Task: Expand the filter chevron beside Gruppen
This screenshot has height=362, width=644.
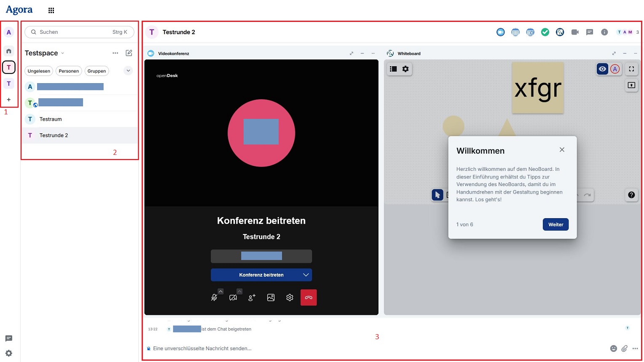Action: [128, 71]
